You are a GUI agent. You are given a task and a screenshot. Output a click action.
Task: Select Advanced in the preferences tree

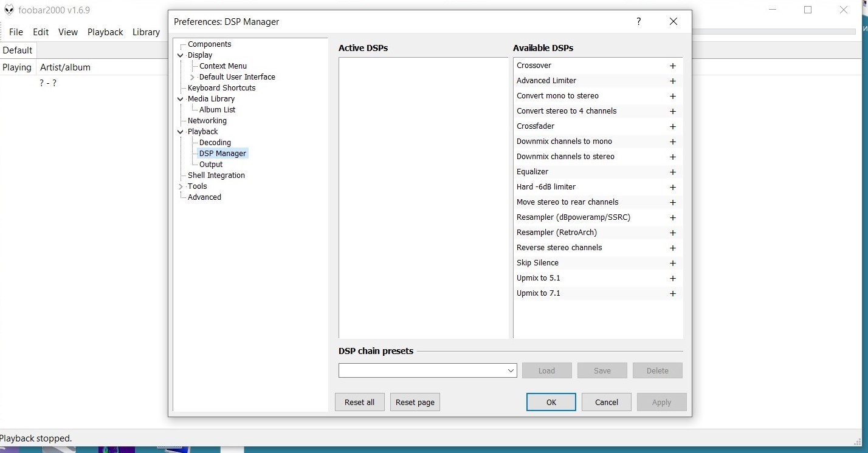[x=205, y=197]
